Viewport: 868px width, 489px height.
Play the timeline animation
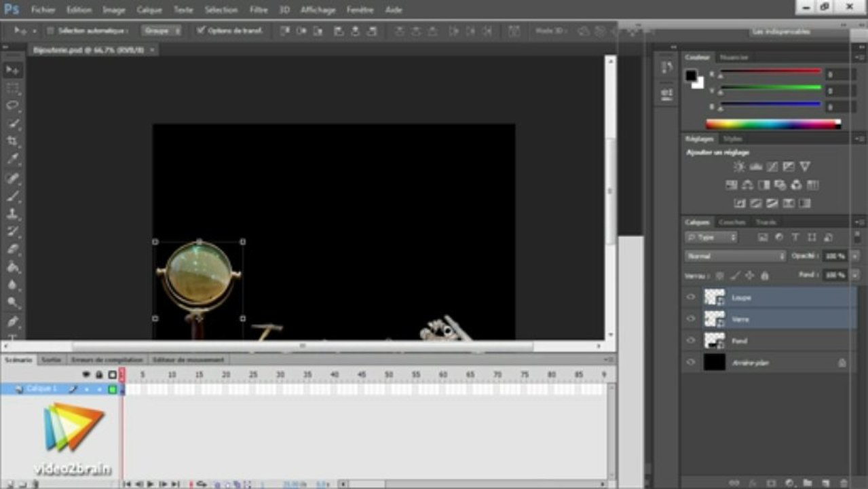pyautogui.click(x=151, y=484)
